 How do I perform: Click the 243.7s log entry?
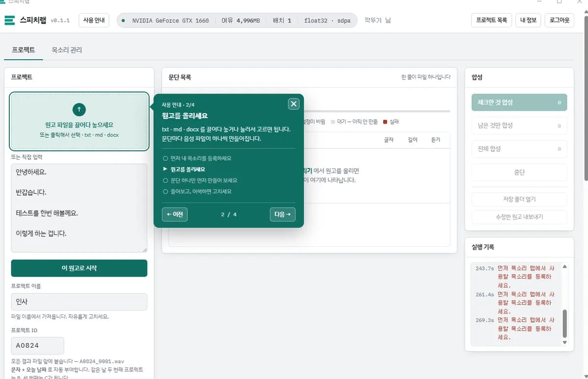(515, 277)
